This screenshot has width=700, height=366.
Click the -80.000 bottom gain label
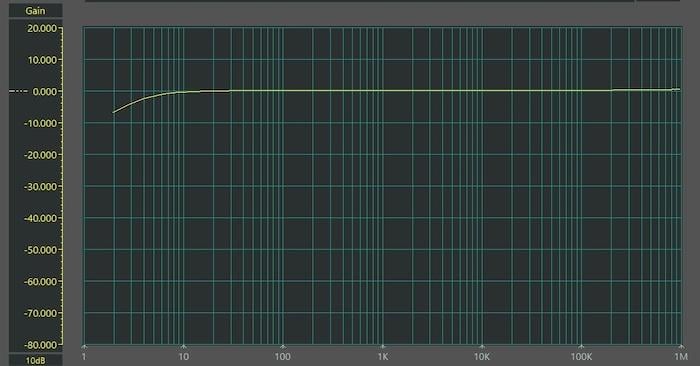tap(40, 345)
